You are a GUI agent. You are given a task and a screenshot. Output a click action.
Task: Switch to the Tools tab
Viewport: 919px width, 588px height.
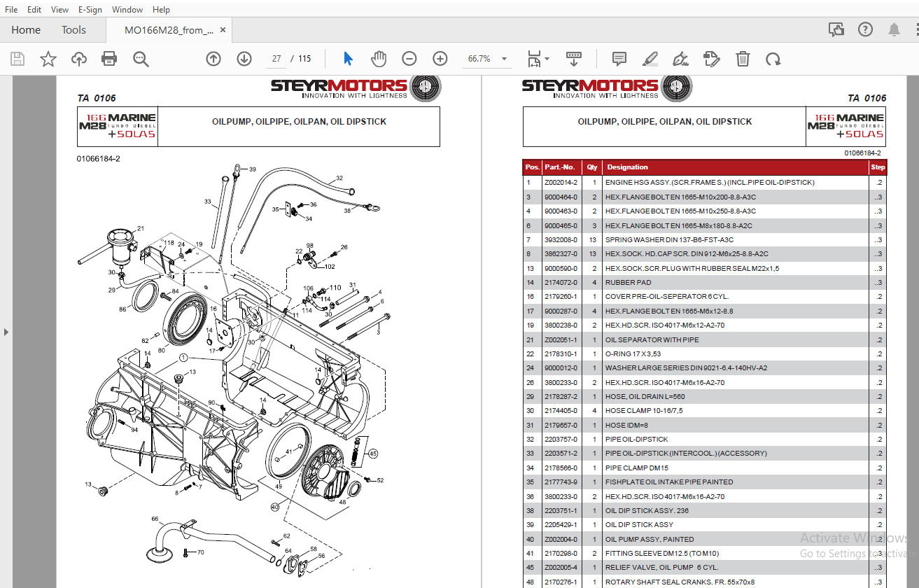[x=73, y=30]
